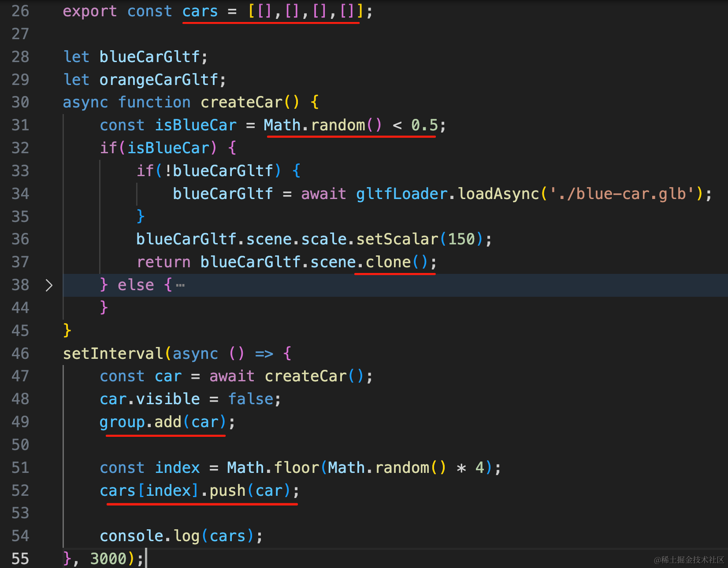The height and width of the screenshot is (568, 728).
Task: Click 'index' constant on line 51
Action: click(177, 467)
